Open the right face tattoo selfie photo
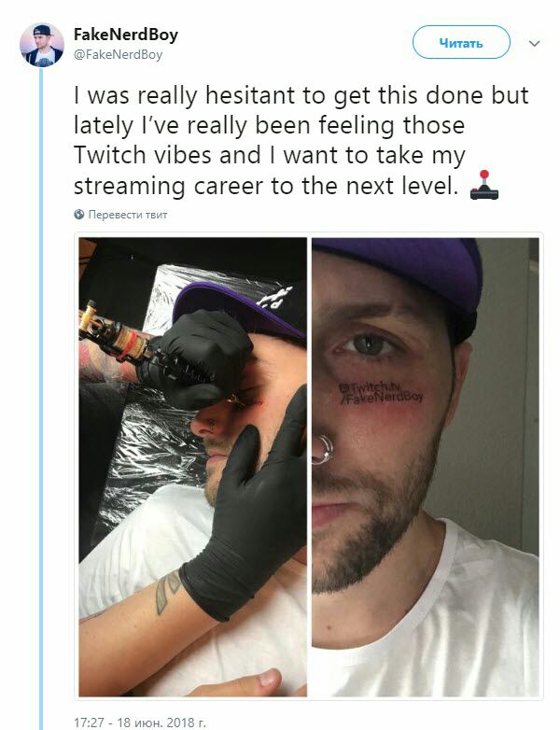The image size is (560, 730). pos(426,467)
